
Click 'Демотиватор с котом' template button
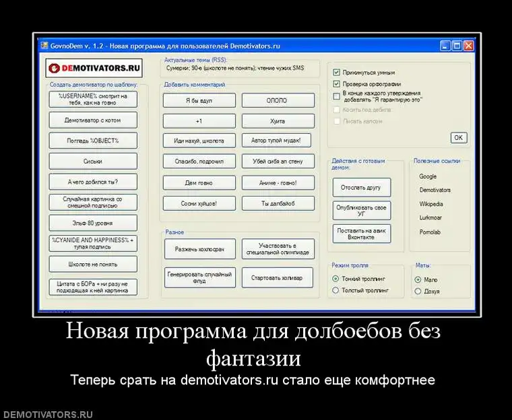92,120
